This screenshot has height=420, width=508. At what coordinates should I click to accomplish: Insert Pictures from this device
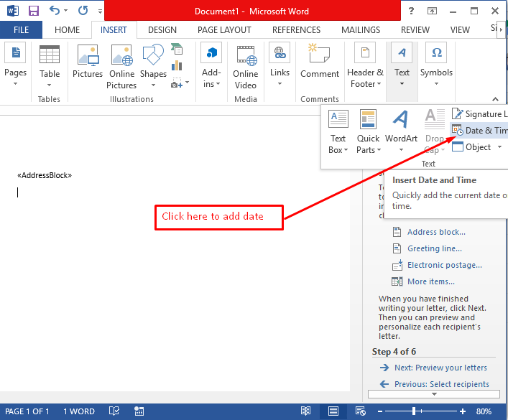click(x=88, y=62)
